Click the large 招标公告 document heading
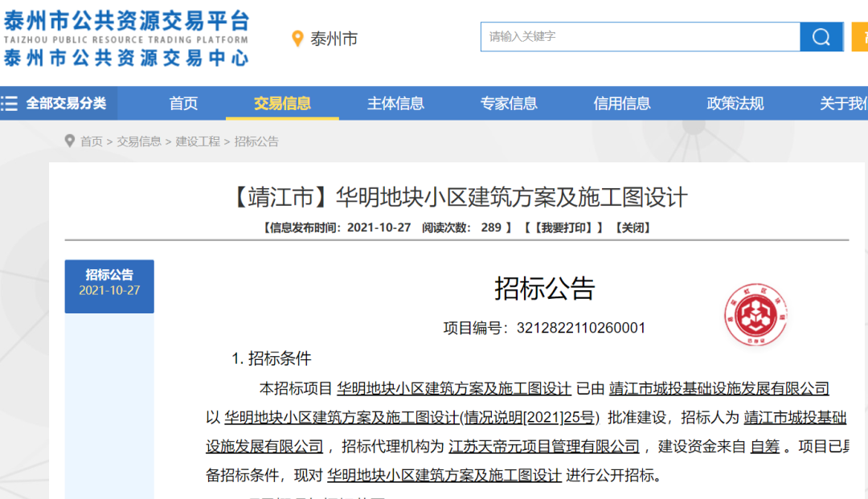Image resolution: width=868 pixels, height=499 pixels. (x=544, y=288)
